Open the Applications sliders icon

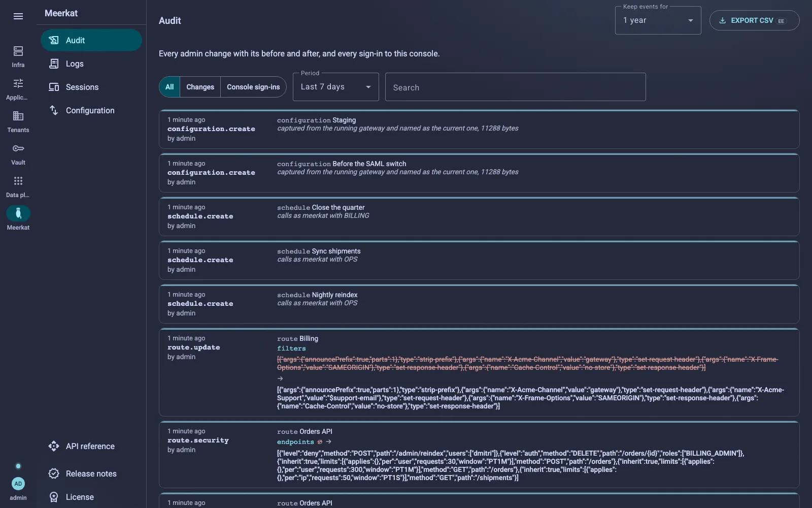[18, 83]
